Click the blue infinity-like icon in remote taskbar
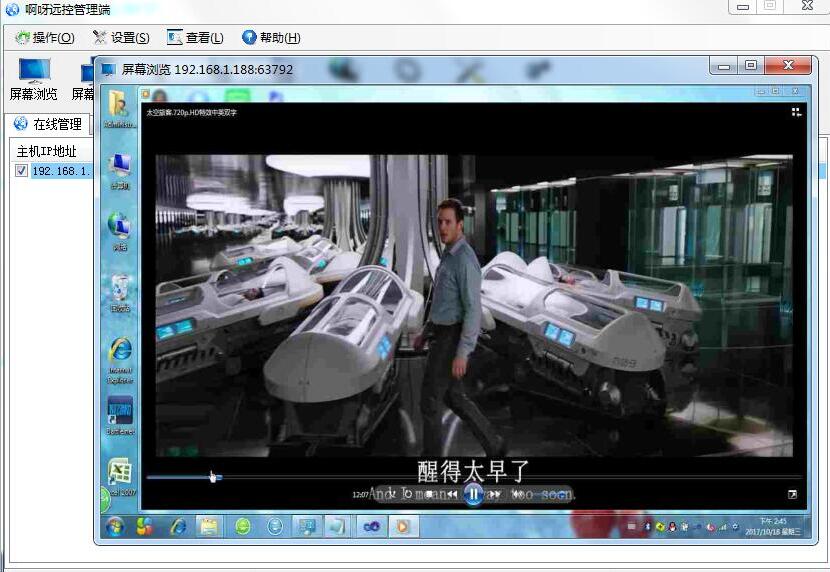 (x=371, y=526)
